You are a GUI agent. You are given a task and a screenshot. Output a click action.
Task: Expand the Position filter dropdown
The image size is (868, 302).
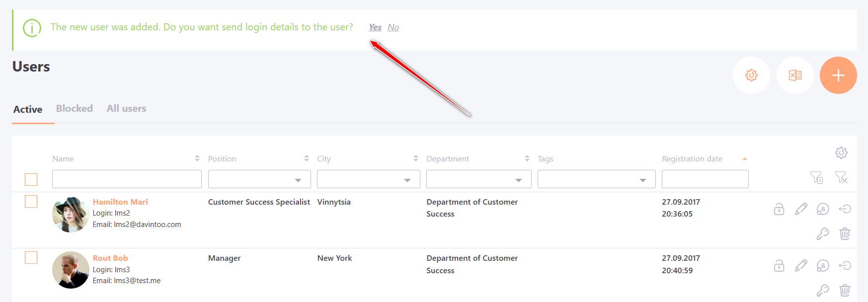coord(259,179)
